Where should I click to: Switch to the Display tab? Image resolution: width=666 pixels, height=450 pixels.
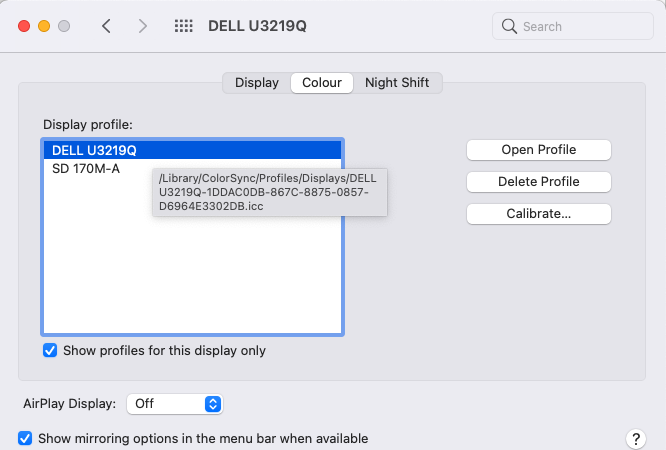click(x=257, y=83)
